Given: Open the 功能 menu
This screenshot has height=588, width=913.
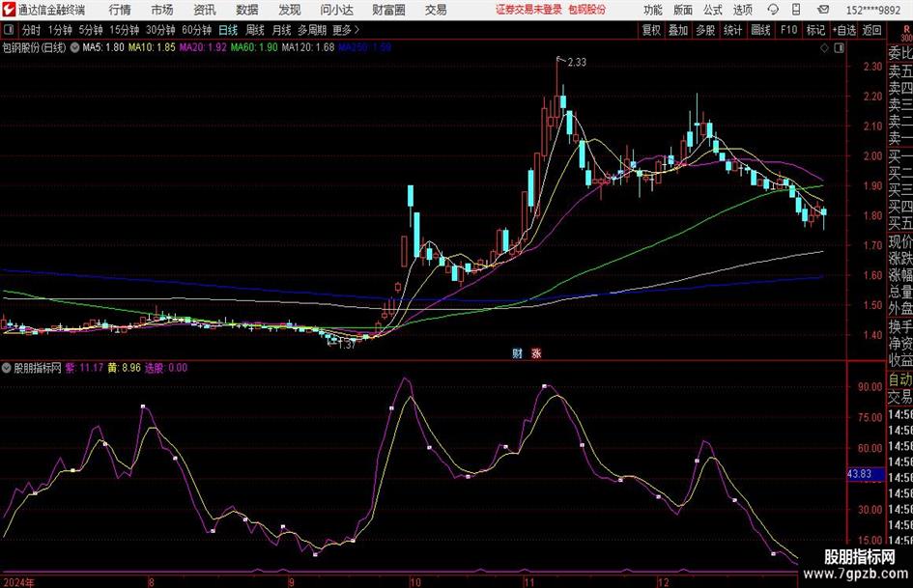Looking at the screenshot, I should tap(653, 10).
